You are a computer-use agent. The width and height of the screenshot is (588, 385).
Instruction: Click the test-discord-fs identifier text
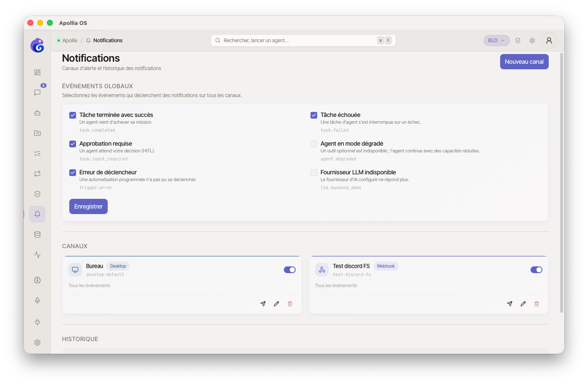[352, 275]
